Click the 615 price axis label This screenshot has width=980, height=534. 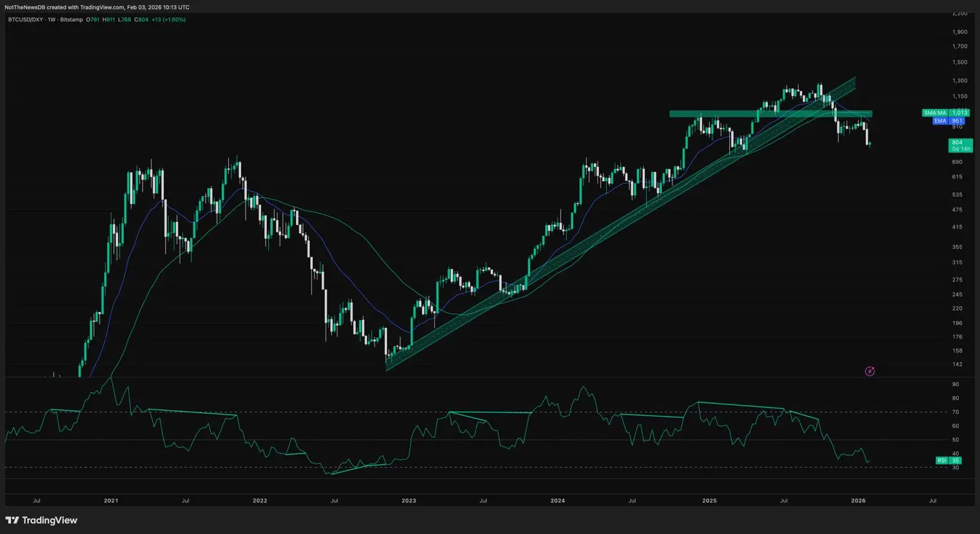(957, 177)
